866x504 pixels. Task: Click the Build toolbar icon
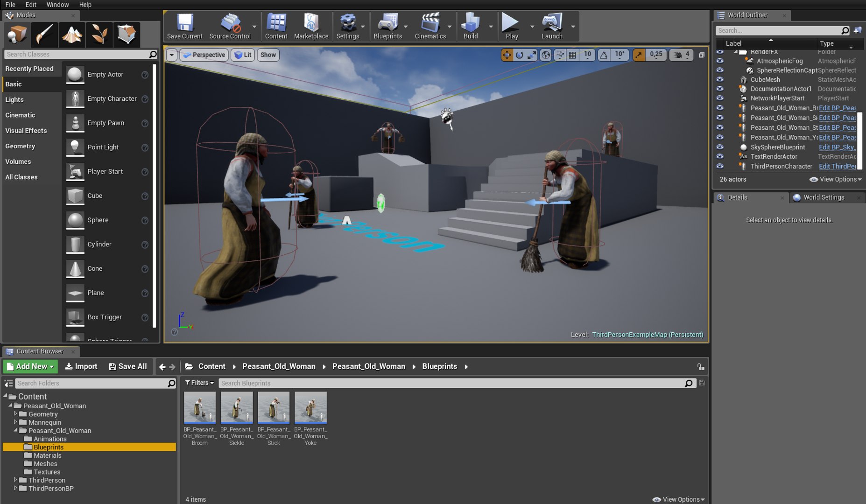471,26
